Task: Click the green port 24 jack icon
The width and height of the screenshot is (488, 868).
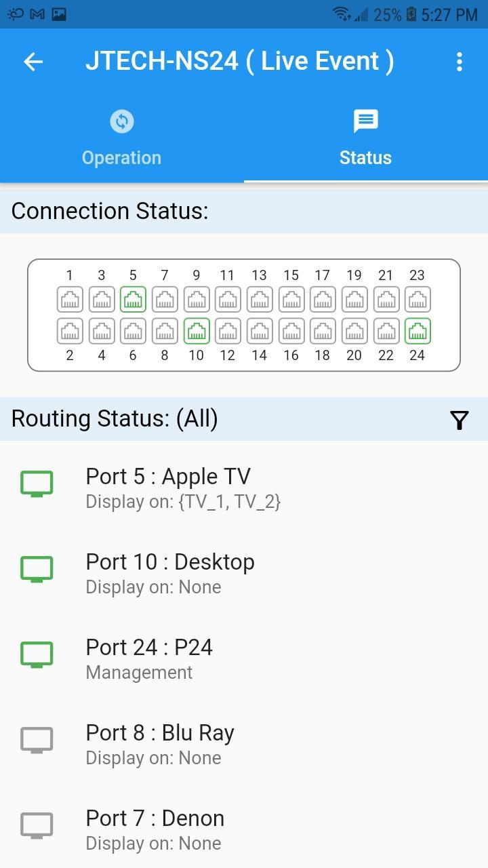Action: point(418,331)
